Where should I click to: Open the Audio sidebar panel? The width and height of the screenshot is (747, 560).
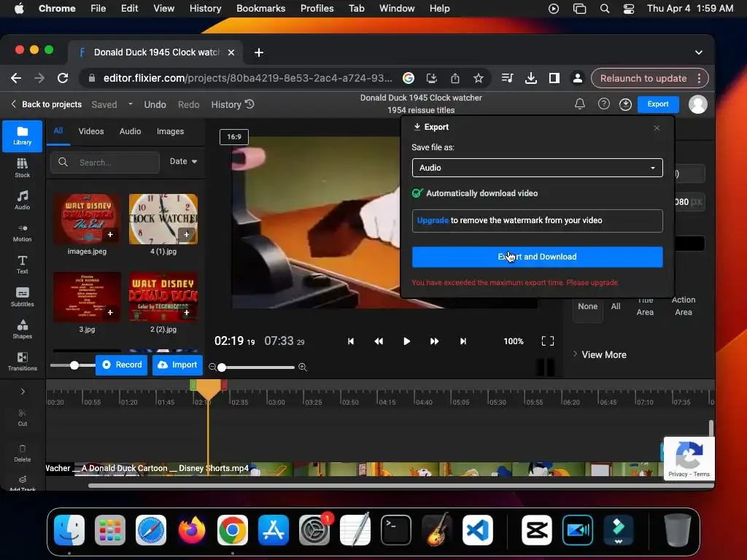[22, 200]
